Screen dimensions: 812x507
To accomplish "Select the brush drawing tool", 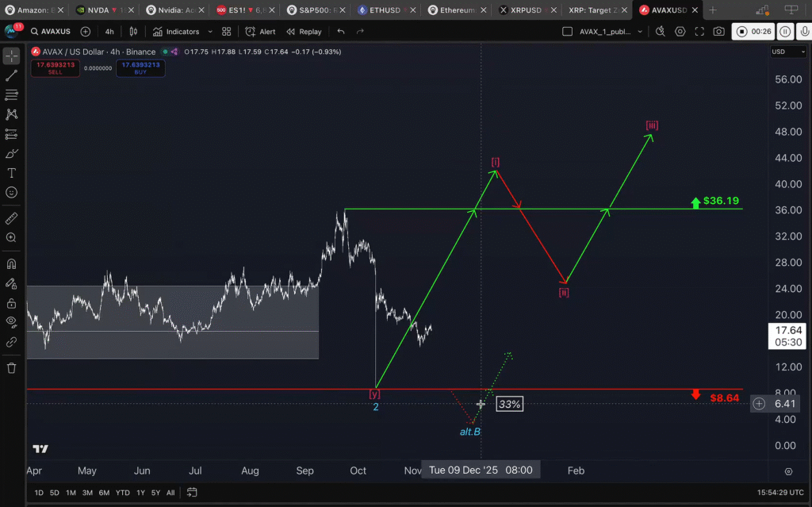I will point(12,153).
